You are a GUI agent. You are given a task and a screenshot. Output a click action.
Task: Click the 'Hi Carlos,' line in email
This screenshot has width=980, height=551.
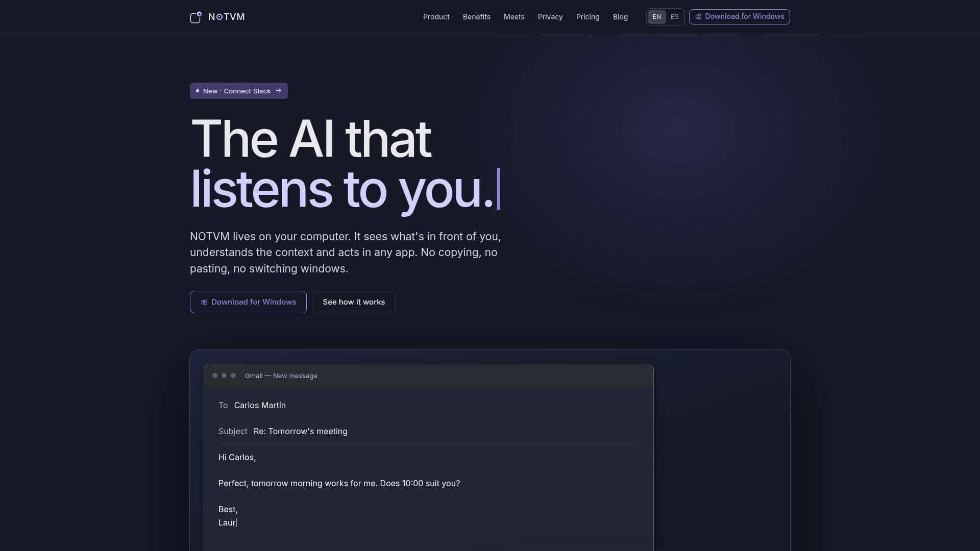coord(237,457)
